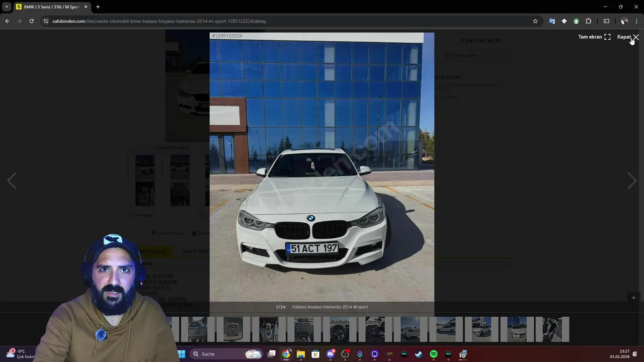The height and width of the screenshot is (362, 644).
Task: Click the dimmed scroll-to-top arrow button
Action: [633, 297]
